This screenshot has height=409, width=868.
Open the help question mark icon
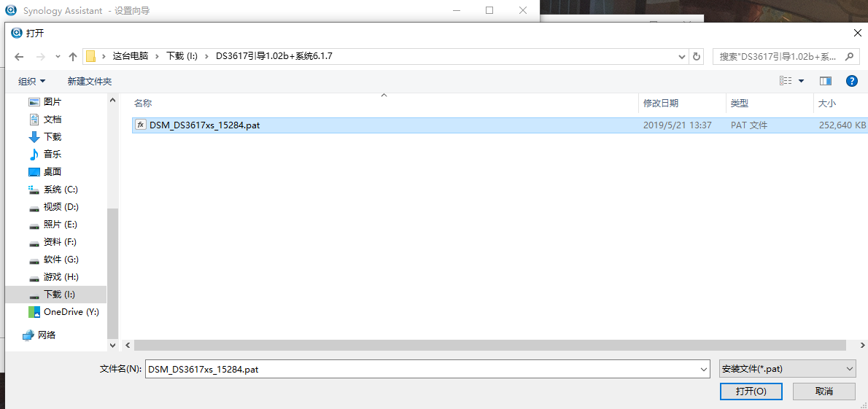tap(850, 81)
